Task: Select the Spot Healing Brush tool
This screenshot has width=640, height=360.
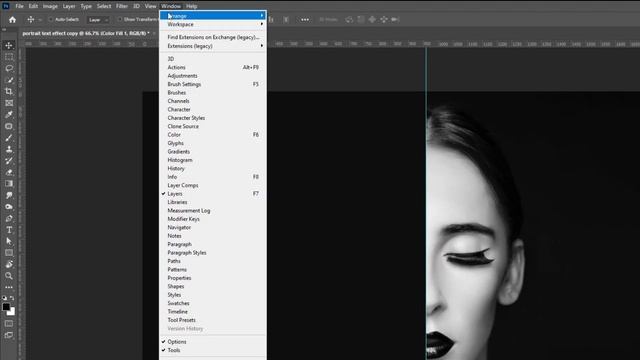Action: (x=9, y=126)
